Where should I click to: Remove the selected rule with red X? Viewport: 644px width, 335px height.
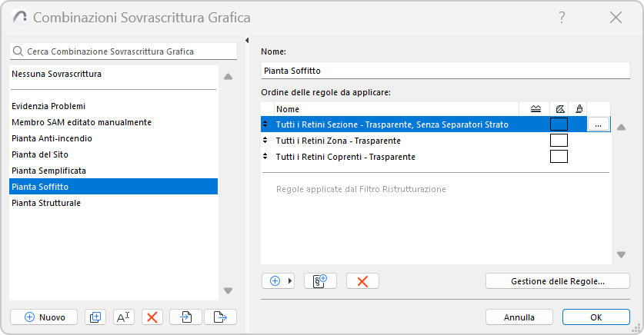pos(362,281)
